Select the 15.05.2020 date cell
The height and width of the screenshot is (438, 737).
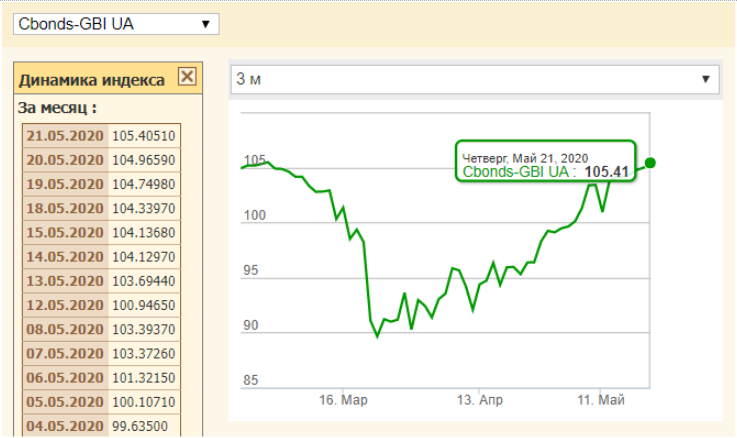point(65,233)
